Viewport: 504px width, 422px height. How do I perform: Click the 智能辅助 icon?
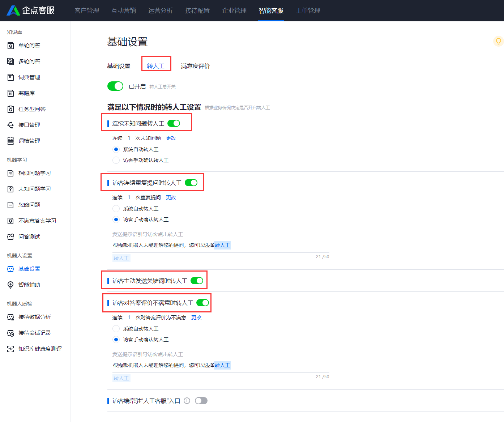click(x=11, y=285)
